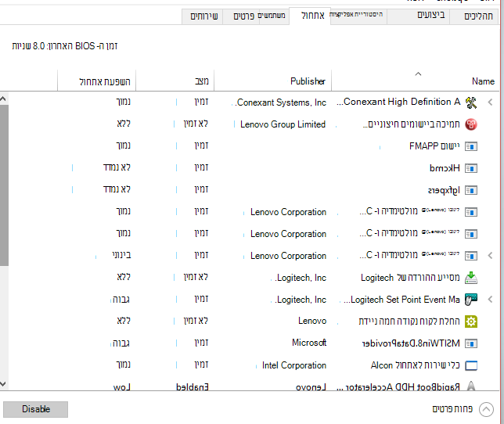
Task: Click the Logitech Set Point Event Manager icon
Action: [471, 300]
